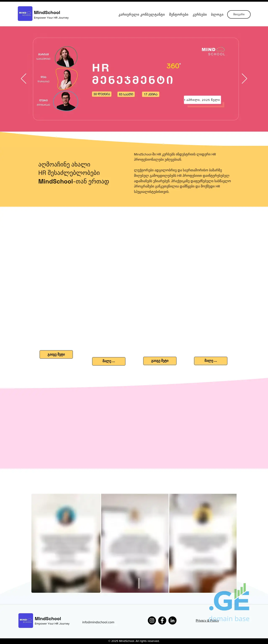Open the LinkedIn page from the footer
The width and height of the screenshot is (268, 644).
(x=172, y=620)
